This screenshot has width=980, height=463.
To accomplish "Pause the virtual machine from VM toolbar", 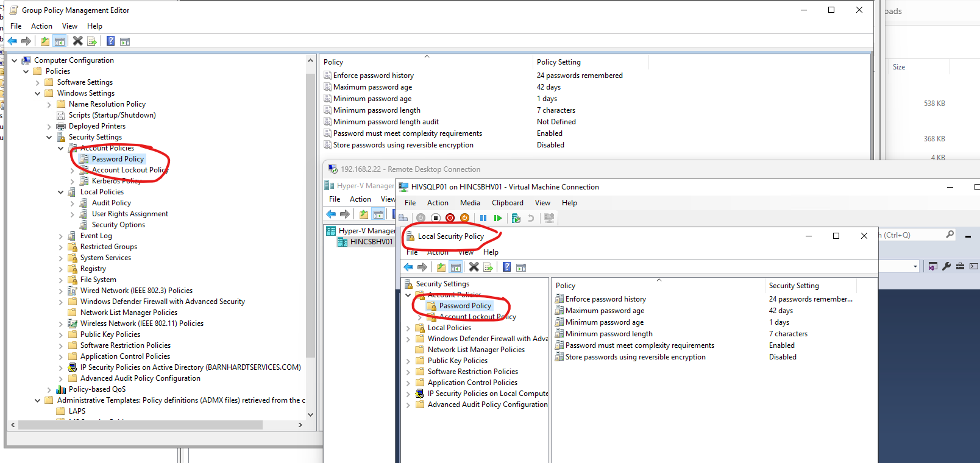I will pyautogui.click(x=483, y=218).
